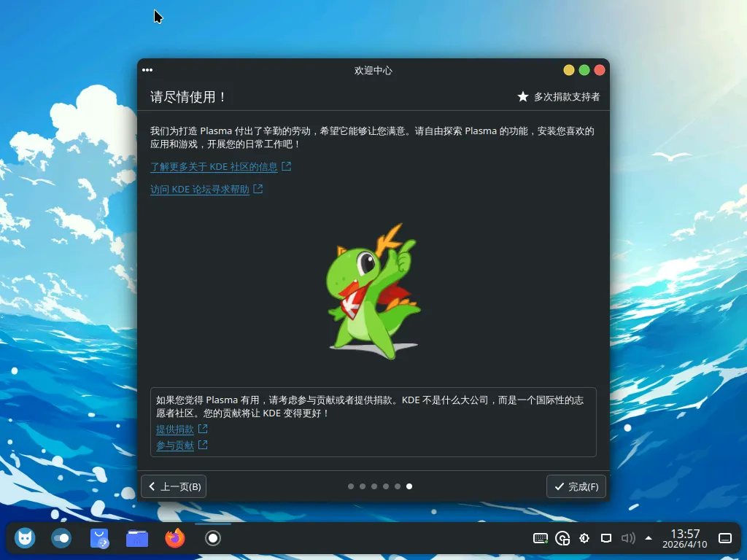Click the external-link icon next to 提供捐款

tap(203, 429)
